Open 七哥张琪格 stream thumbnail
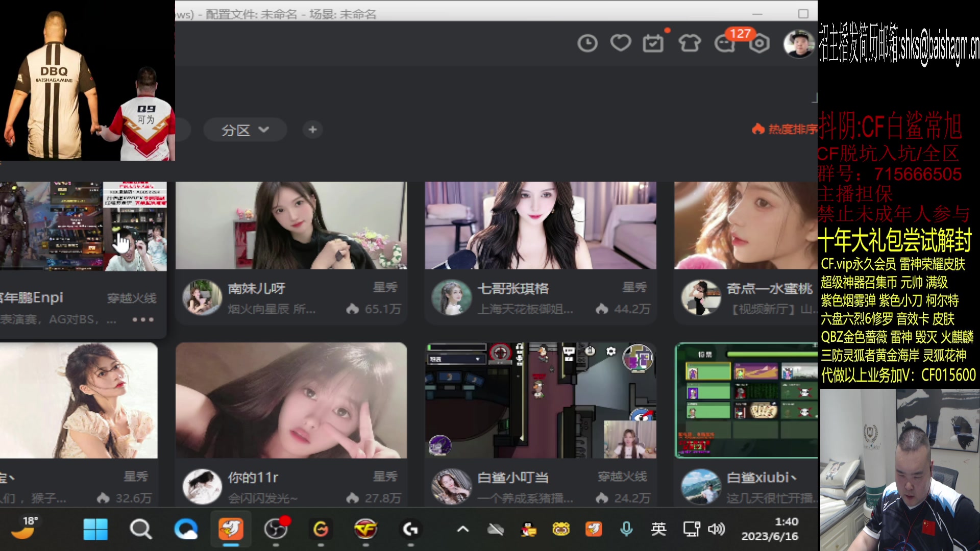 pos(540,225)
